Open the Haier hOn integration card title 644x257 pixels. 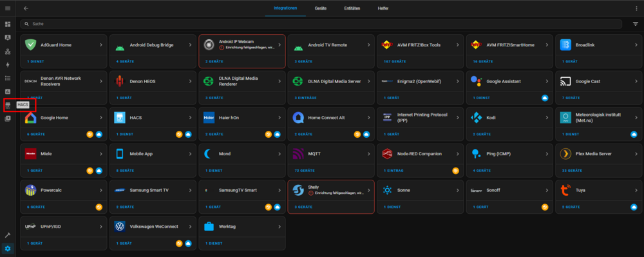229,118
